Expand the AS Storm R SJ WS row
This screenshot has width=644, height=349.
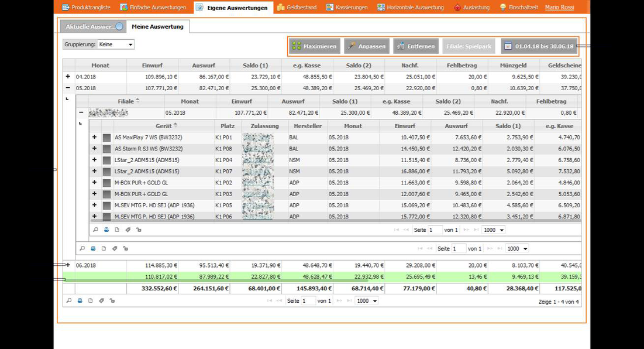coord(94,148)
